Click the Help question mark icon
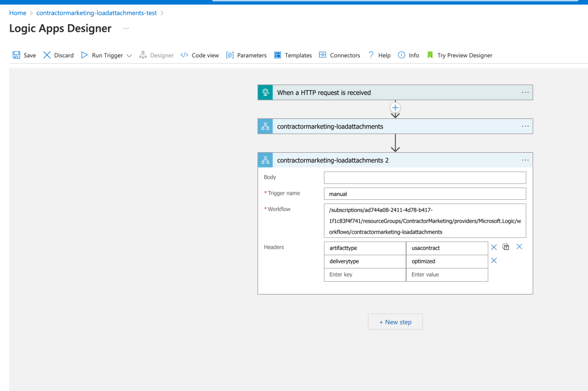 tap(371, 55)
